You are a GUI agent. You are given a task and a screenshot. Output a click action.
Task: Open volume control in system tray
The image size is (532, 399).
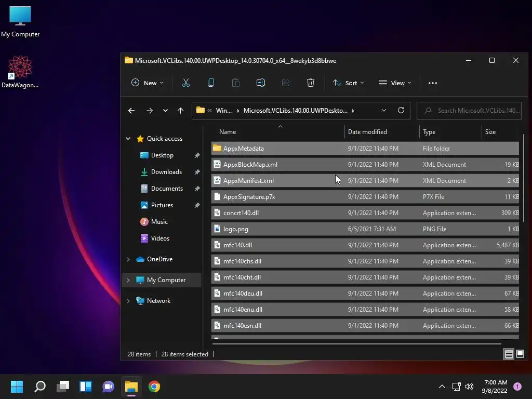(469, 387)
